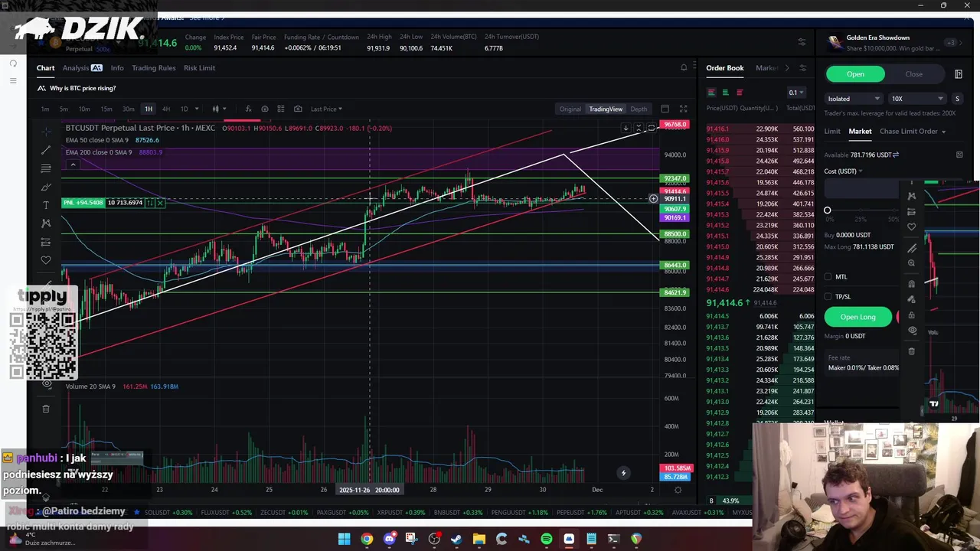This screenshot has width=980, height=551.
Task: Select the brush drawing tool
Action: [x=46, y=187]
